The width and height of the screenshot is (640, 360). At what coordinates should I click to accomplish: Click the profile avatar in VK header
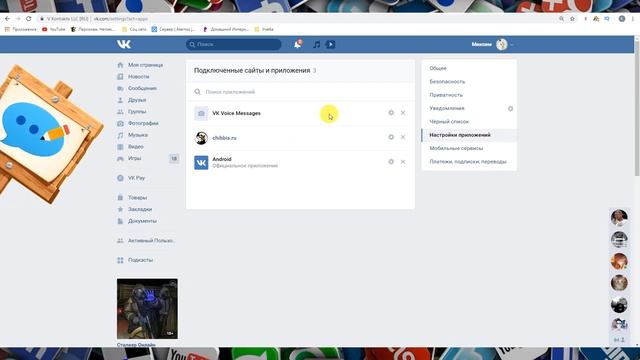point(502,44)
